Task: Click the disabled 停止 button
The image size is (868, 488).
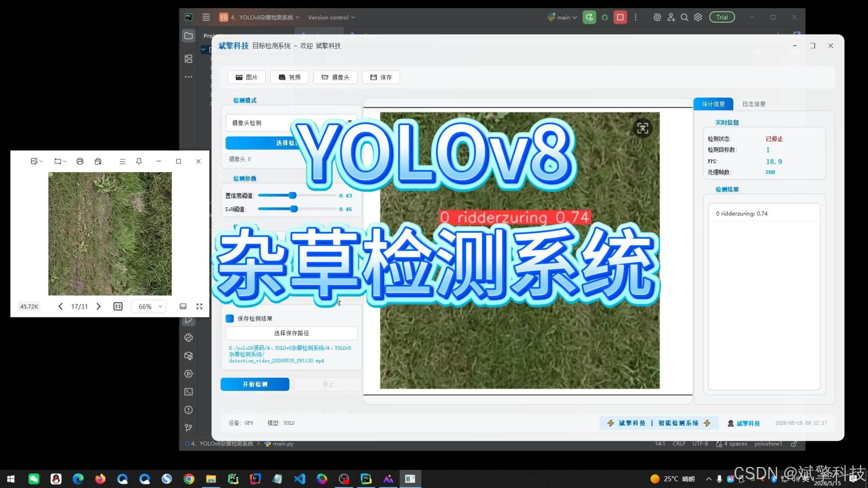Action: (328, 384)
